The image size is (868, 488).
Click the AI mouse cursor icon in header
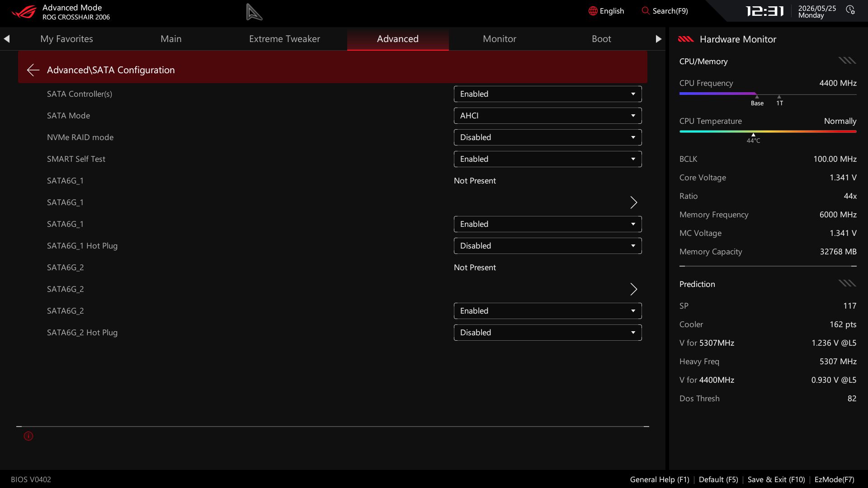pos(254,12)
